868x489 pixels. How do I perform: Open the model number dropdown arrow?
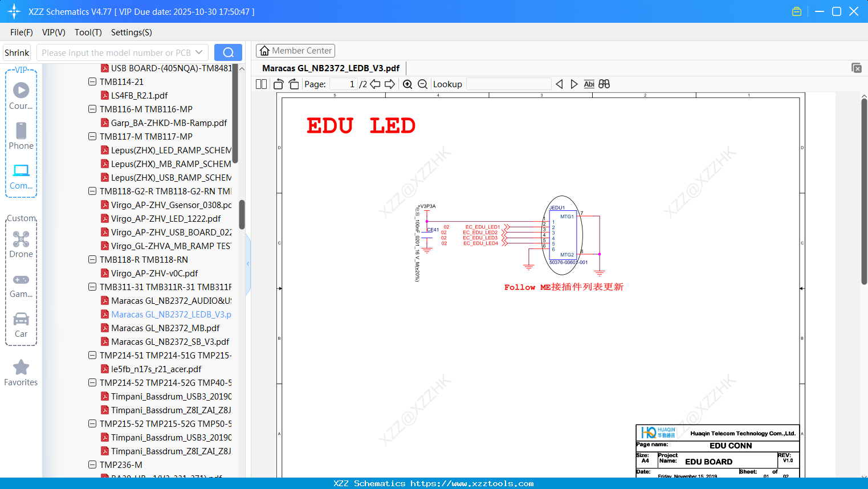199,52
